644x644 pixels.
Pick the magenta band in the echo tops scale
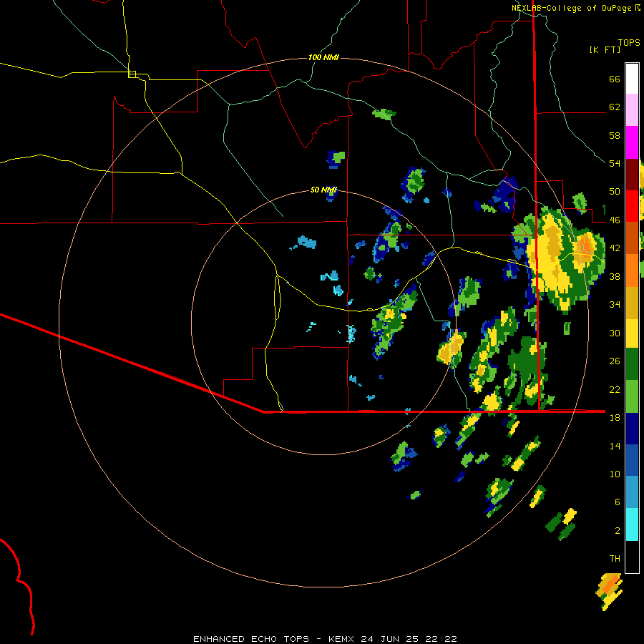[632, 142]
